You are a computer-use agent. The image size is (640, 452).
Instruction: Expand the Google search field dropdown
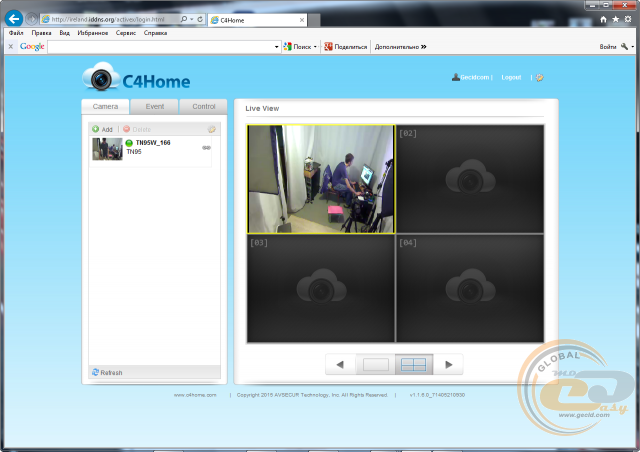277,47
